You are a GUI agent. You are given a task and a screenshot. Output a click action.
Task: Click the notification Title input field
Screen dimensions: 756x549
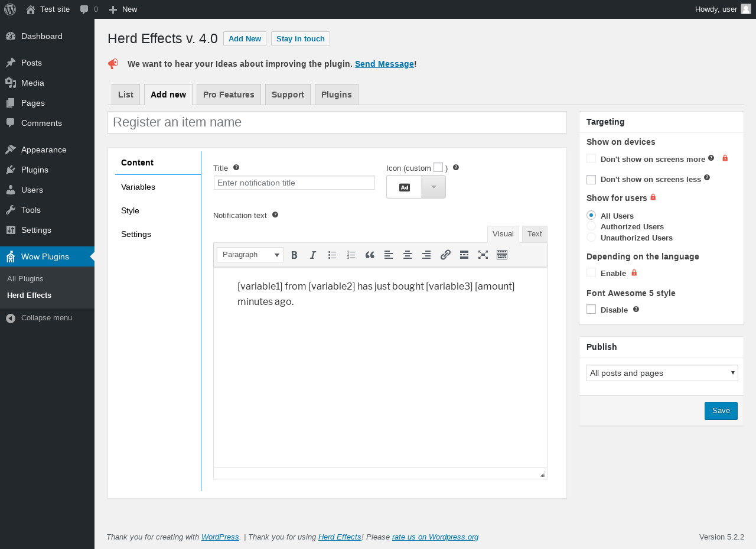point(294,183)
